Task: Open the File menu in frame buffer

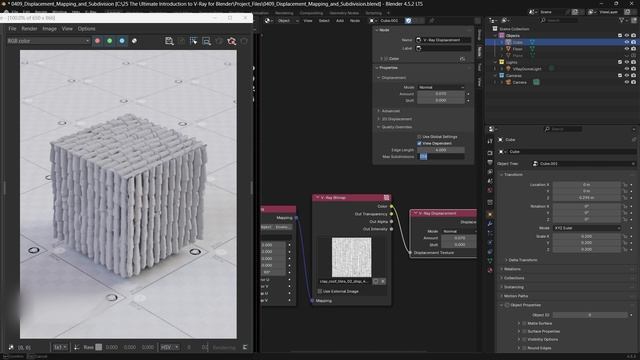Action: [x=12, y=29]
